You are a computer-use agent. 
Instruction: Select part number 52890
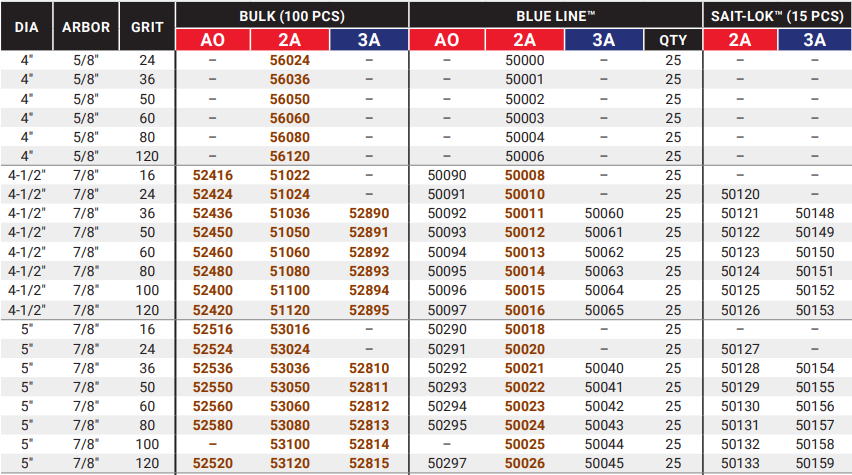(369, 214)
